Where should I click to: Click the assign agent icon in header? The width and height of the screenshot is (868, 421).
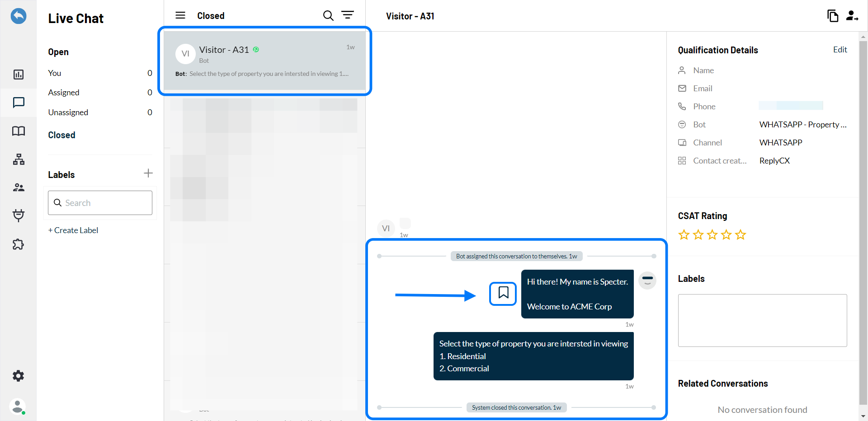(852, 16)
